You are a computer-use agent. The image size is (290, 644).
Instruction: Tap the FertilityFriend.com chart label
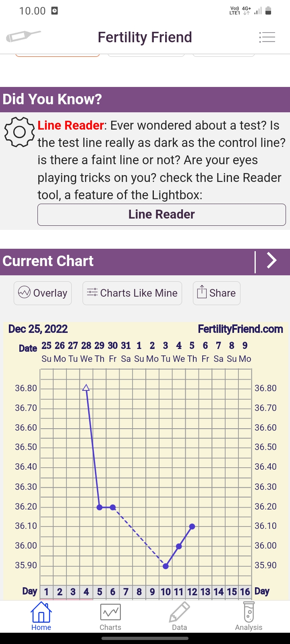coord(240,329)
